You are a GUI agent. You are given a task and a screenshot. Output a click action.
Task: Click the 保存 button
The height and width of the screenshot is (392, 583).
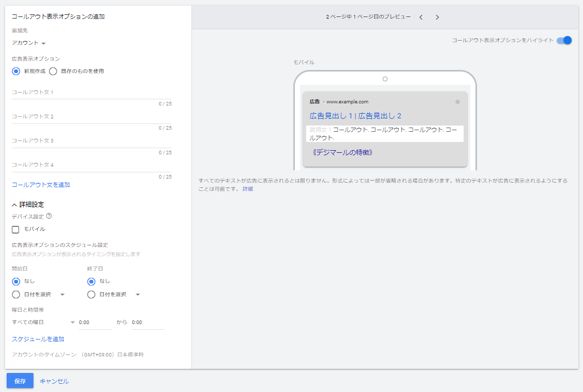tap(20, 381)
